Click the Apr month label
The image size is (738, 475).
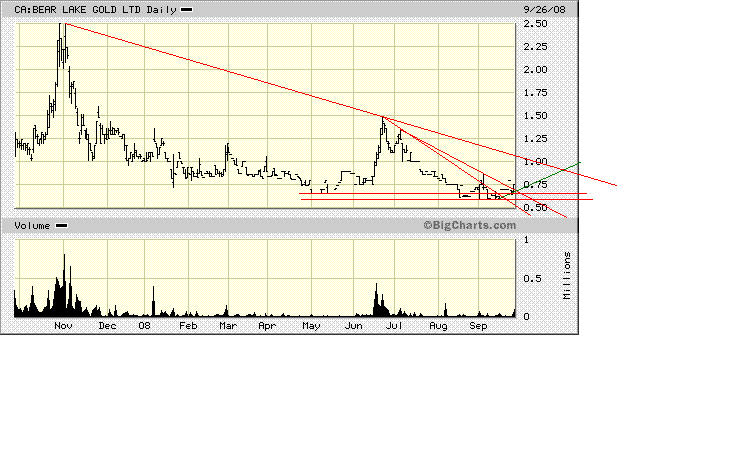coord(267,326)
